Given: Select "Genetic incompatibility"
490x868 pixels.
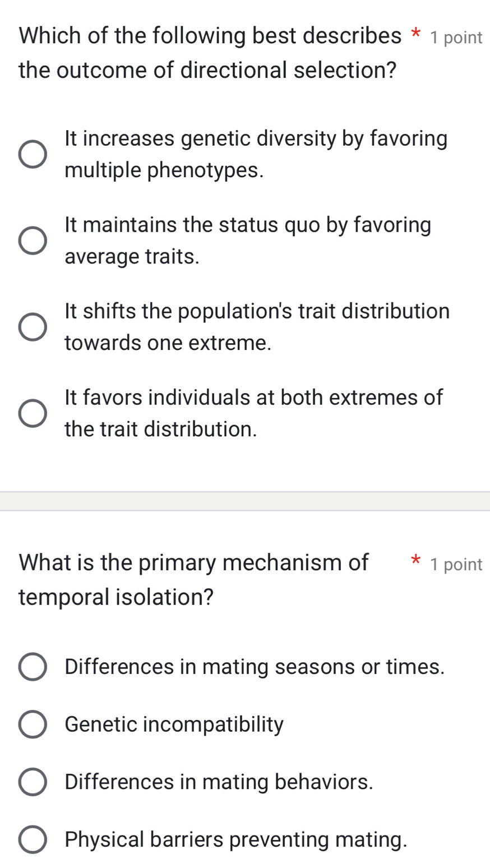Looking at the screenshot, I should click(32, 724).
